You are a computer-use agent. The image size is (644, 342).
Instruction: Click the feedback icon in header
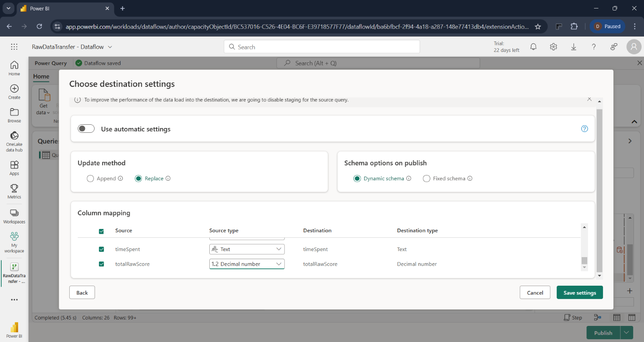click(614, 47)
